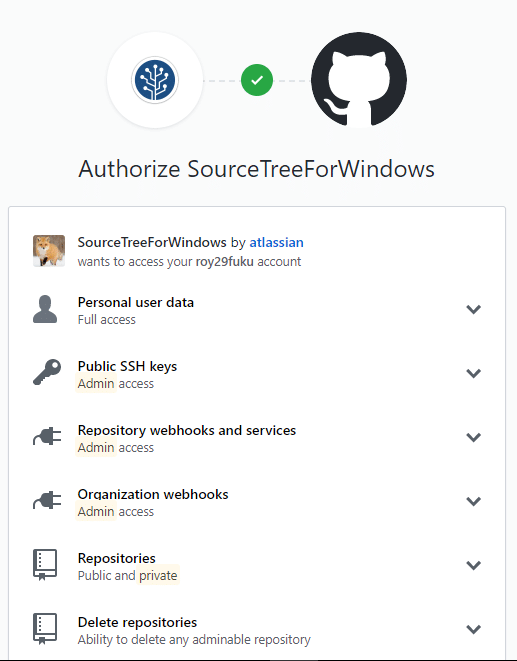The height and width of the screenshot is (661, 517).
Task: Click the Organization webhooks plug icon
Action: 47,500
